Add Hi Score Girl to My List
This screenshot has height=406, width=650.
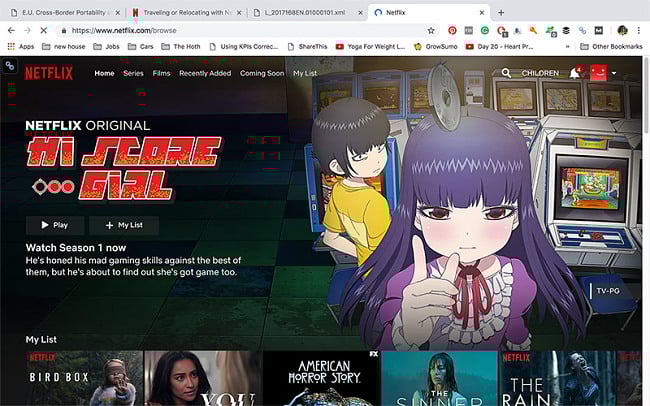point(124,225)
